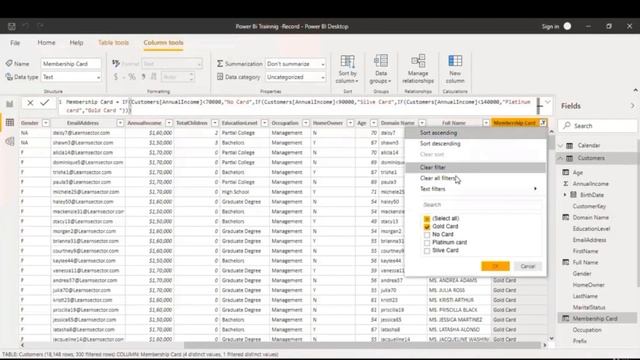Switch to Data view icon
Image resolution: width=640 pixels, height=360 pixels.
(x=10, y=122)
